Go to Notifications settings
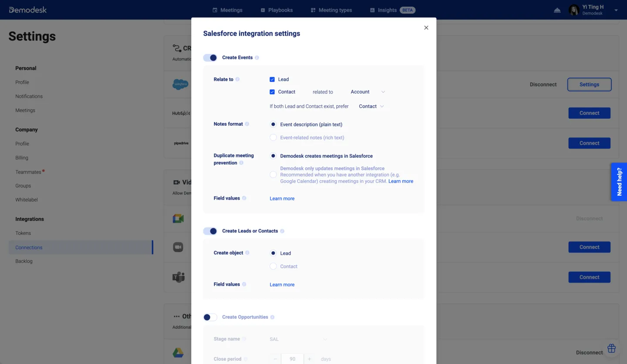Screen dimensions: 627x364 tap(29, 96)
